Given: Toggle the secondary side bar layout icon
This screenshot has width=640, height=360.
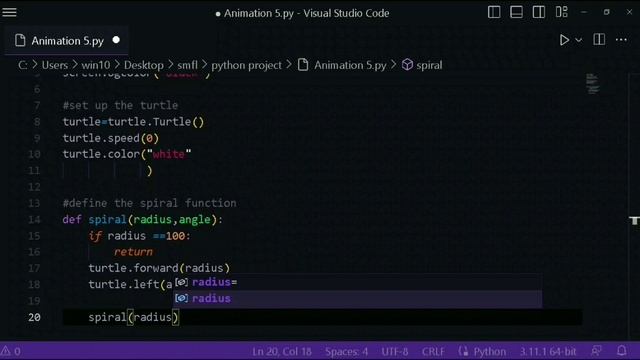Looking at the screenshot, I should click(x=539, y=12).
